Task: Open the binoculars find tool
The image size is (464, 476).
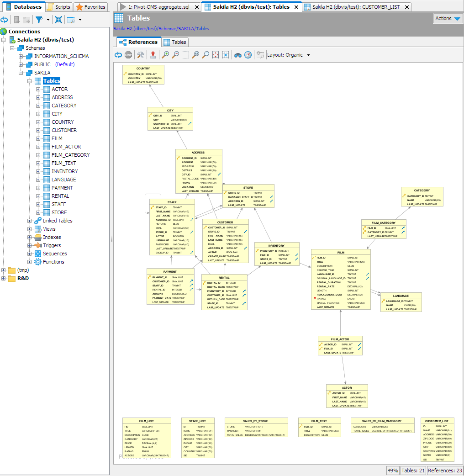Action: pos(237,55)
